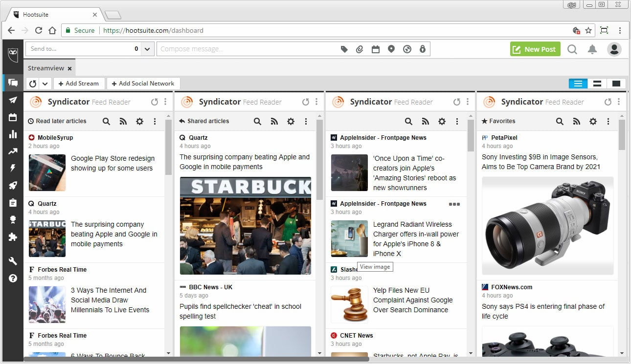Open Yelp Files New EU Complaint article
The height and width of the screenshot is (364, 631).
tap(413, 300)
